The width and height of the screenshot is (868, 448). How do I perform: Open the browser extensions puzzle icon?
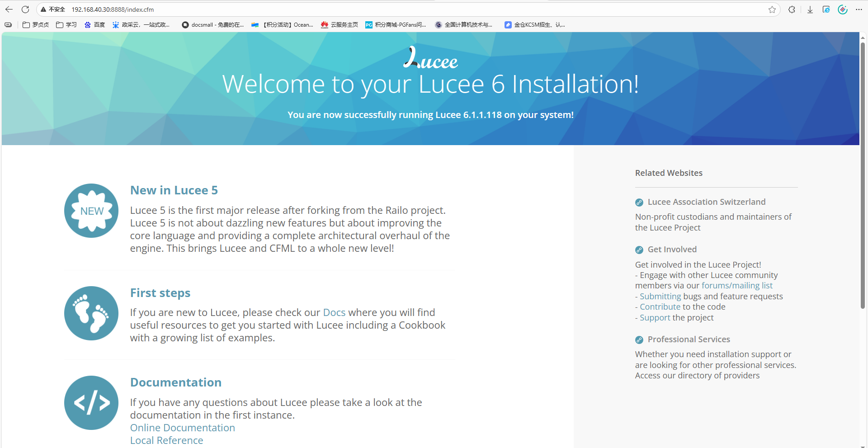click(x=792, y=9)
